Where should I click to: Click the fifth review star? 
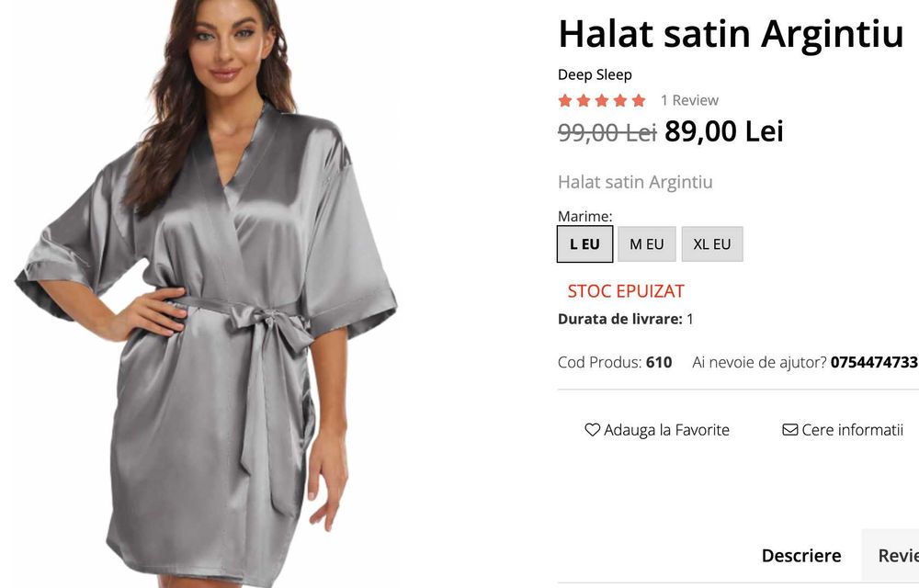tap(639, 100)
